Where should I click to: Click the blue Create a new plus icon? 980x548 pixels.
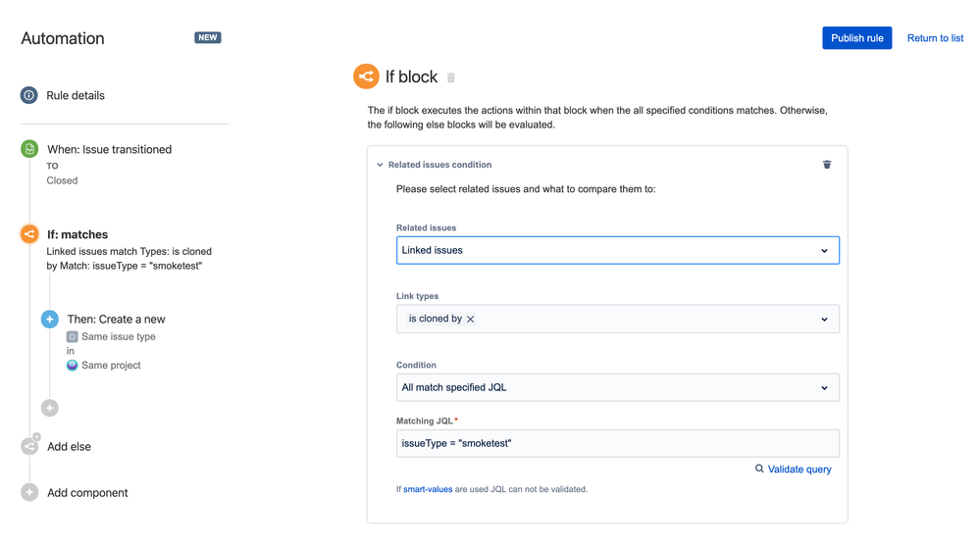click(x=50, y=320)
